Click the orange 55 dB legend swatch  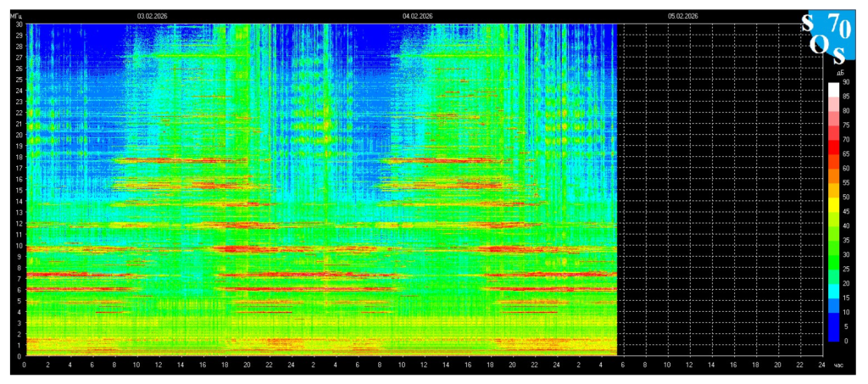(834, 191)
